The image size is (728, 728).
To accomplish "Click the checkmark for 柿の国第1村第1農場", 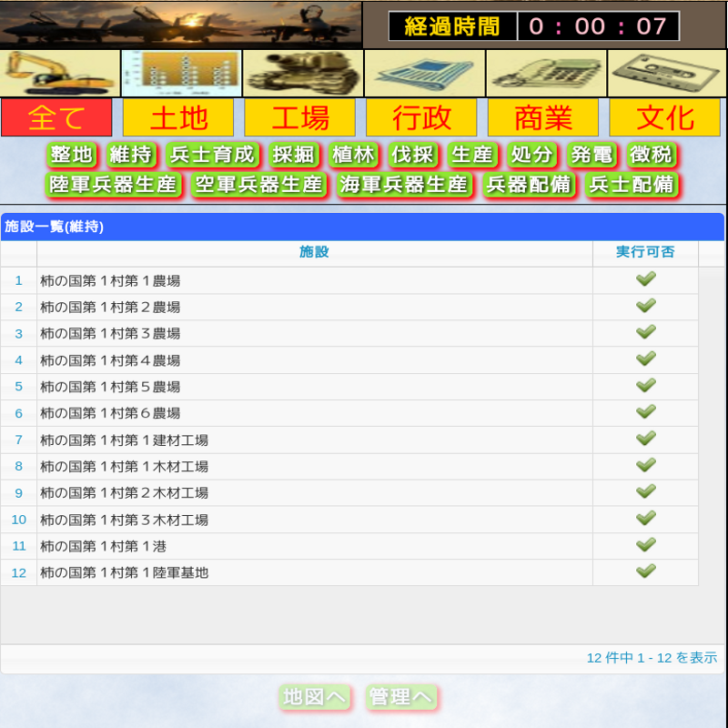I will (x=645, y=279).
